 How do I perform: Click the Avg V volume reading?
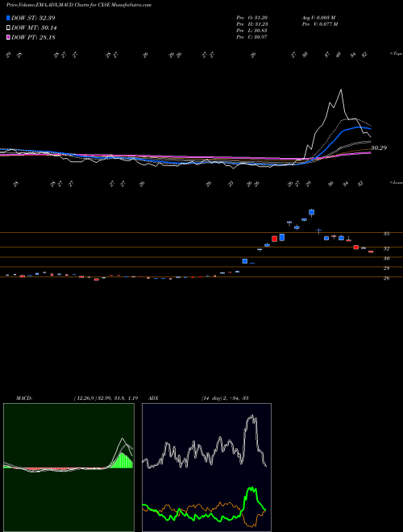click(x=318, y=18)
